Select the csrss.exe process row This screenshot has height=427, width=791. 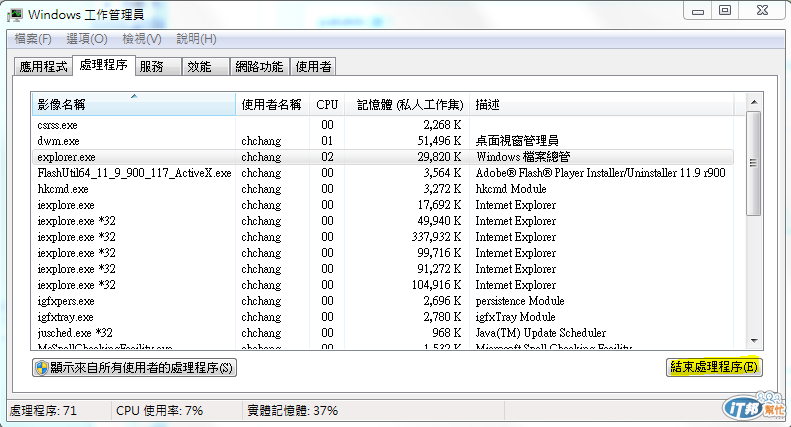pyautogui.click(x=383, y=125)
